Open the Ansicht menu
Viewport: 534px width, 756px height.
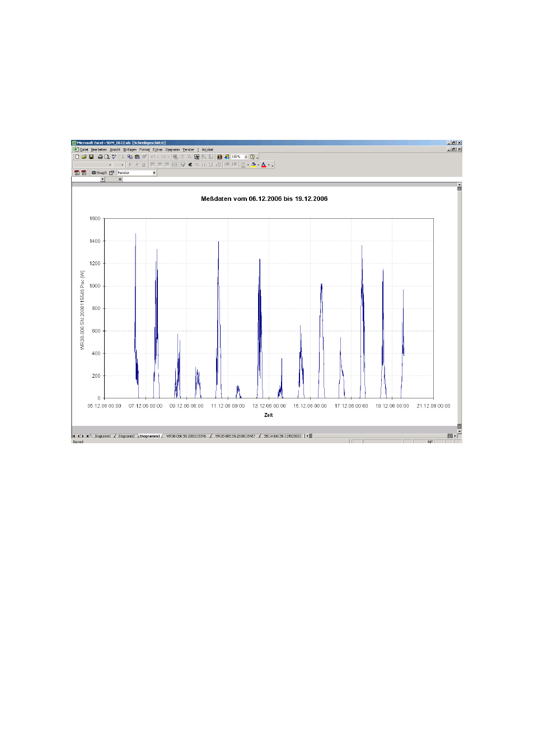[x=115, y=149]
